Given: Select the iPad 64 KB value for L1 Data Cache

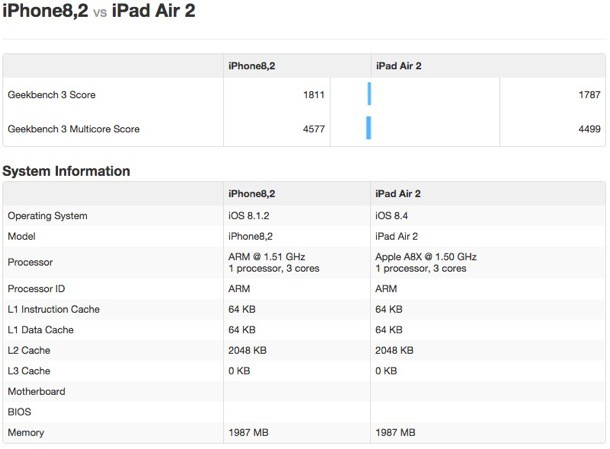Looking at the screenshot, I should point(389,330).
